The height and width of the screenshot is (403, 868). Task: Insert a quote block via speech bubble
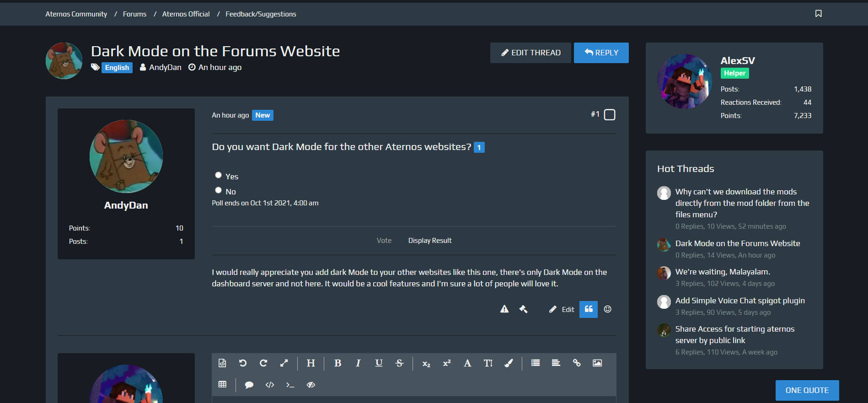(249, 385)
